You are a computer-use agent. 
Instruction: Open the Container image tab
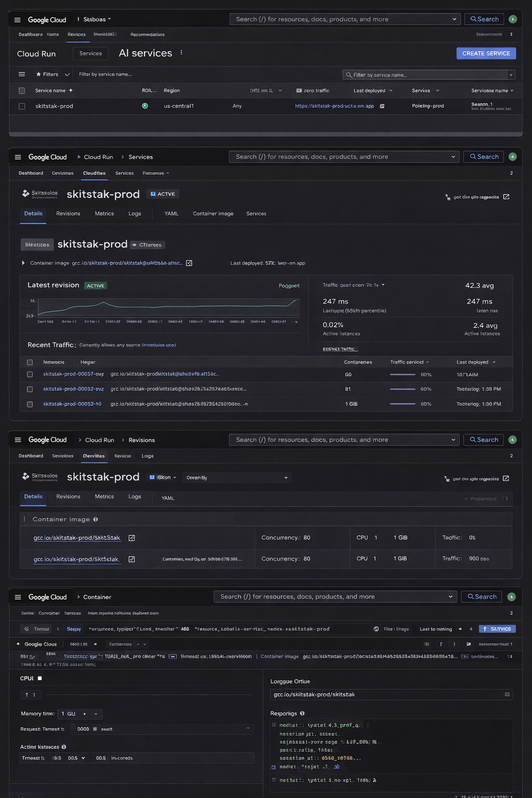pyautogui.click(x=213, y=214)
